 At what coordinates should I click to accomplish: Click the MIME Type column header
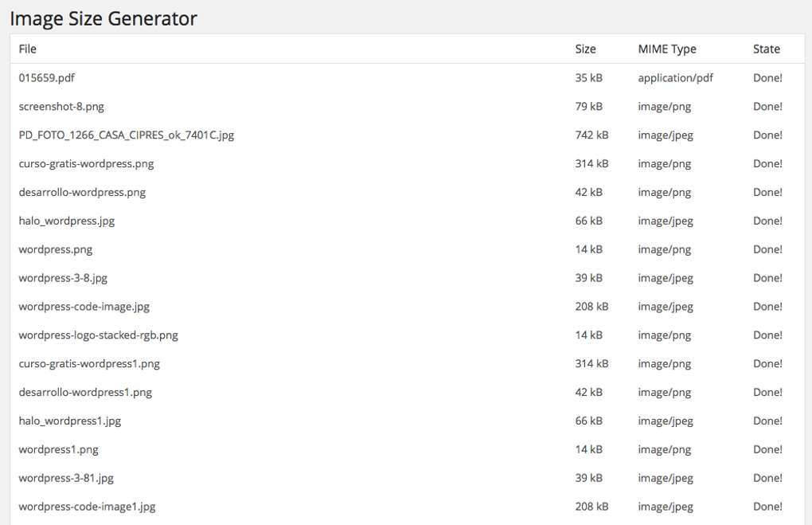click(666, 49)
